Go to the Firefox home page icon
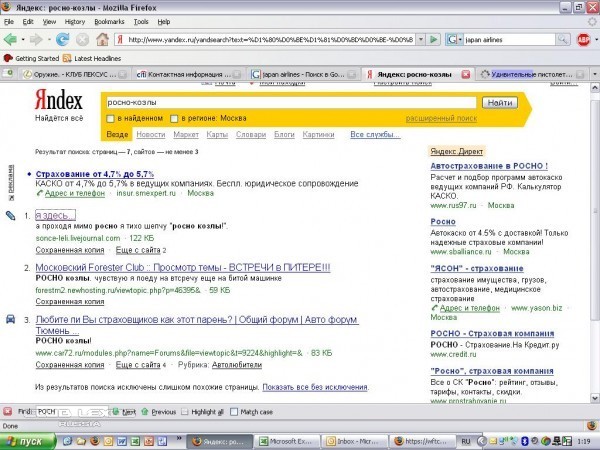 [102, 40]
